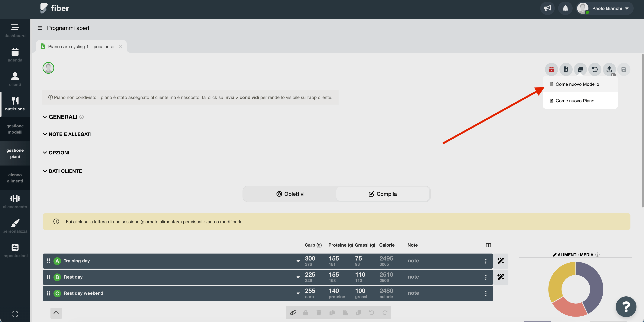Open the notifications bell

coord(565,8)
